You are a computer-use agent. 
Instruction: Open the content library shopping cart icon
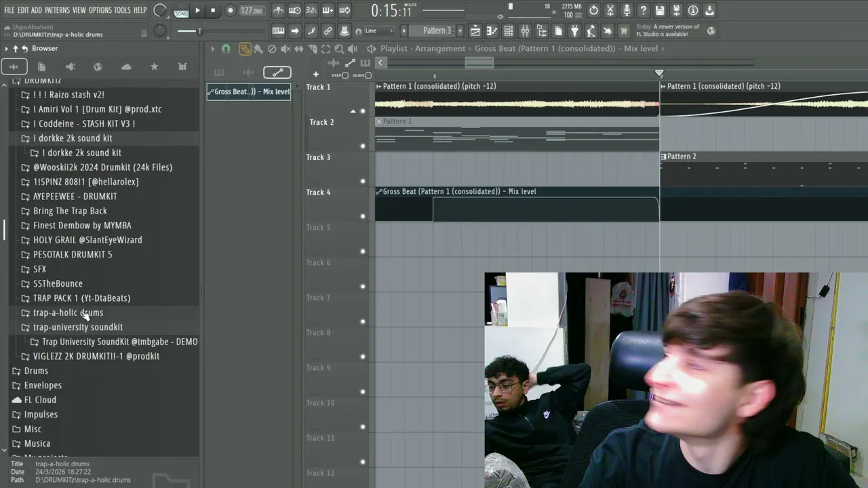click(x=623, y=30)
